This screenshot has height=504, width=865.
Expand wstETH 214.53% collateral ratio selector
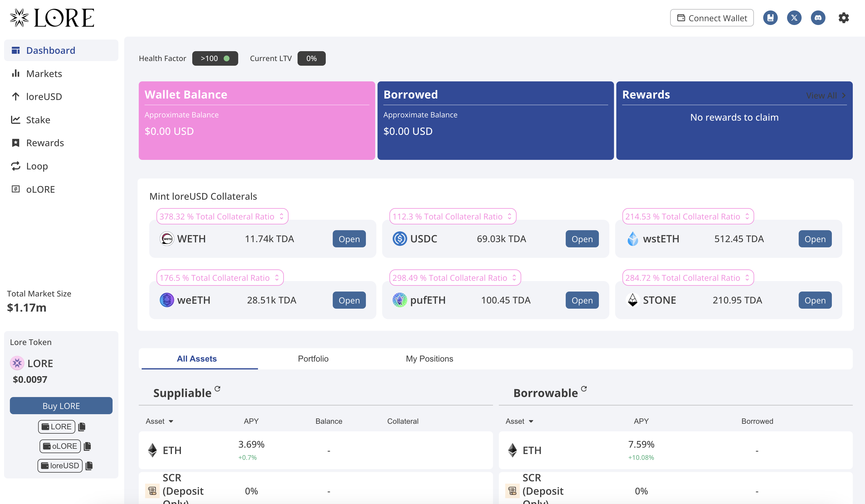pos(688,217)
